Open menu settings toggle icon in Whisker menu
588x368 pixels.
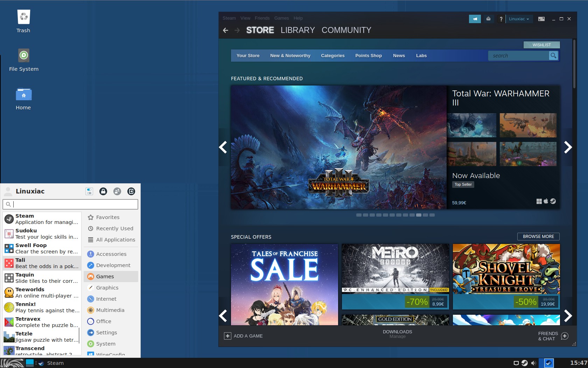click(89, 191)
